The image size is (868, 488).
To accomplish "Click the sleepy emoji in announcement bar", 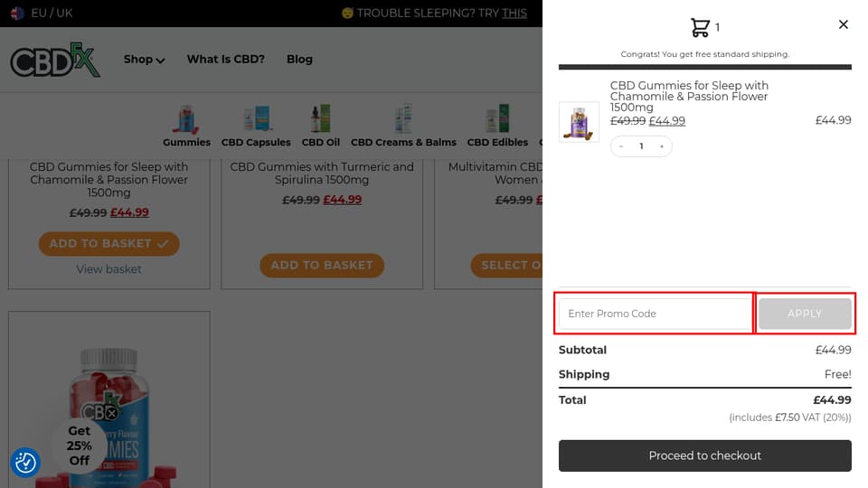I will pyautogui.click(x=347, y=14).
